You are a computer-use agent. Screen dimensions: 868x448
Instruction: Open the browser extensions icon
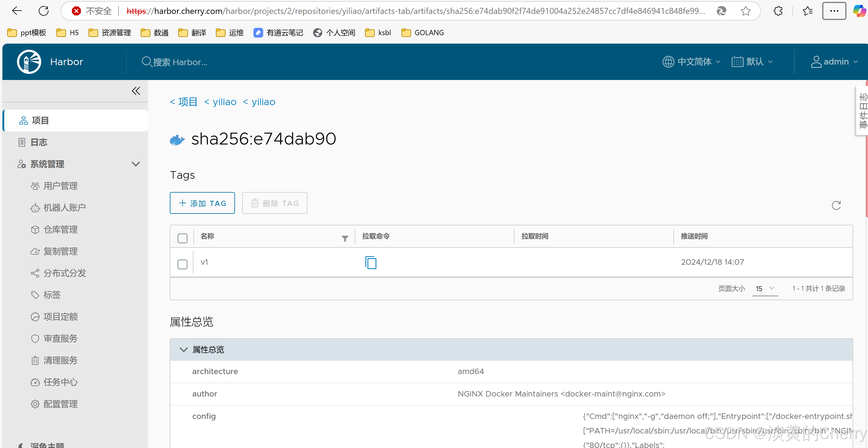(778, 11)
